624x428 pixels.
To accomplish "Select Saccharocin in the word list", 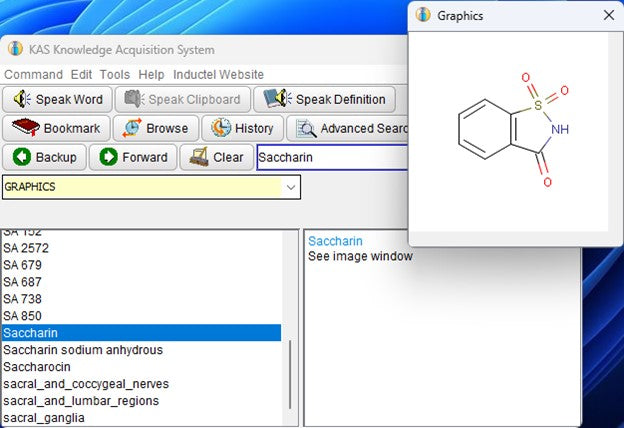I will 141,367.
